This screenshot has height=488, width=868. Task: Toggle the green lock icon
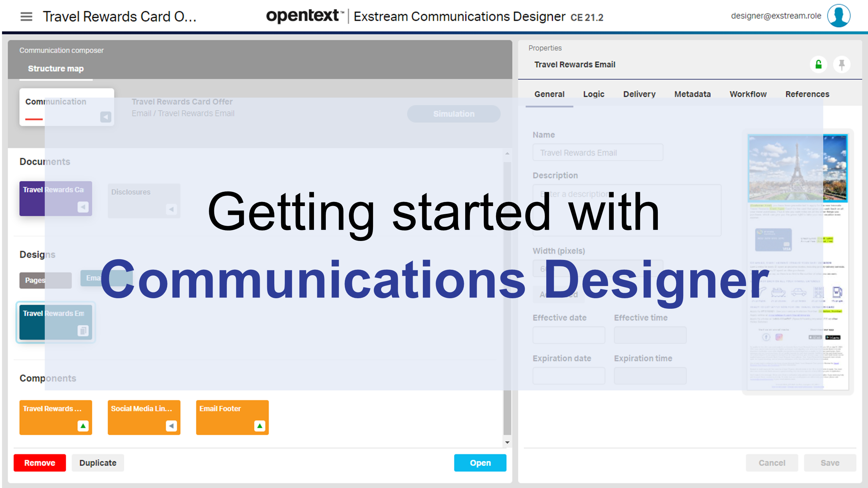tap(818, 64)
